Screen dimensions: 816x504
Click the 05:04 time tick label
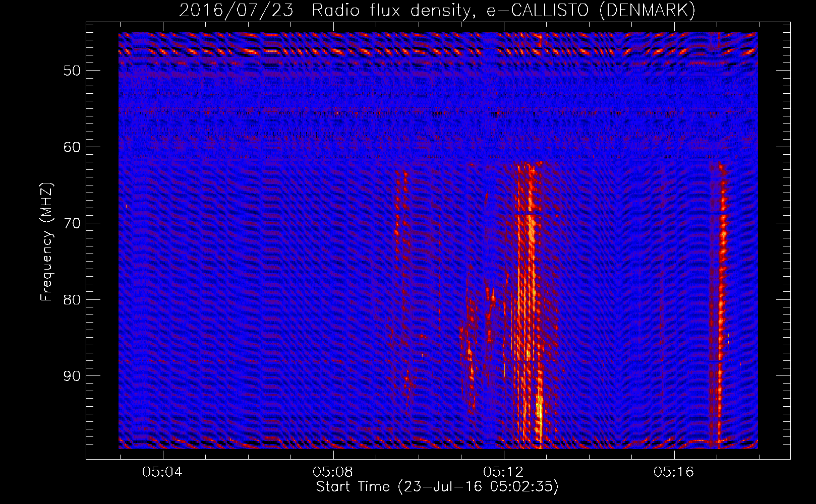click(162, 472)
